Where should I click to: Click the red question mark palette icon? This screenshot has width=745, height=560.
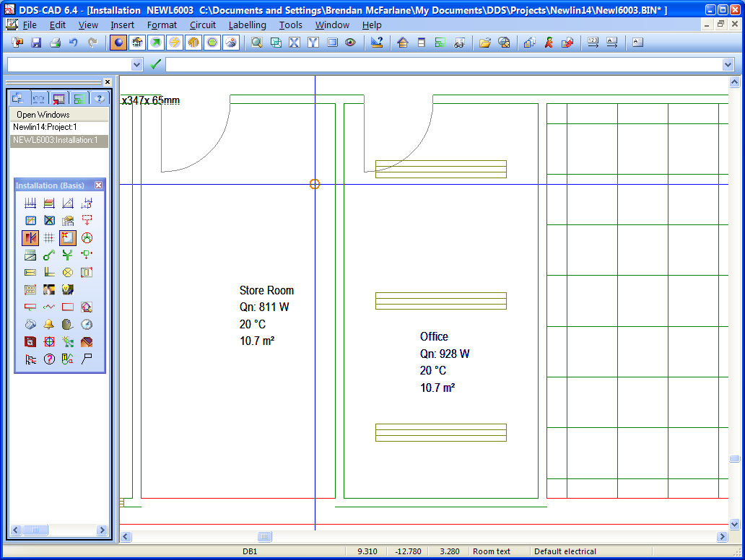pos(49,359)
